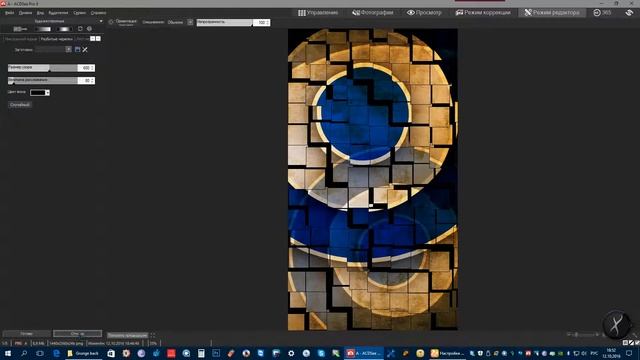Click the scatter value stepper
This screenshot has width=640, height=360.
pos(93,80)
